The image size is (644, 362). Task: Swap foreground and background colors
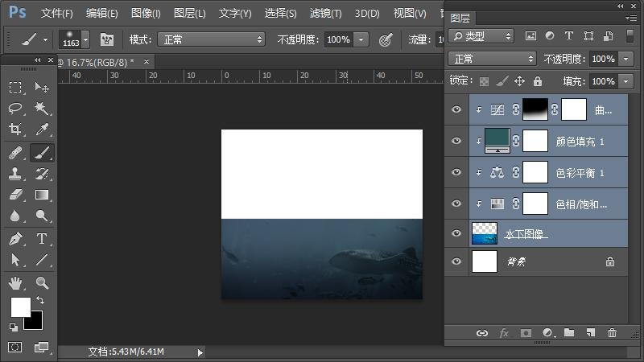click(40, 299)
